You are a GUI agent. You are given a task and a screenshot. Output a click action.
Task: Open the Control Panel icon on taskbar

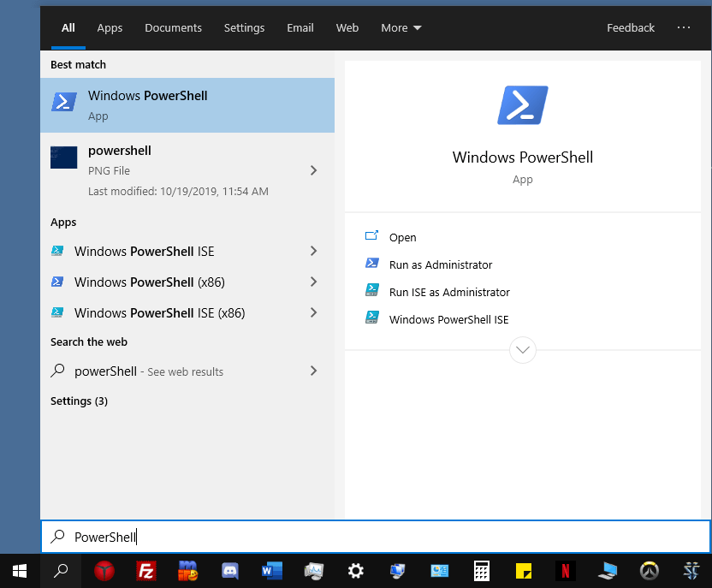tap(440, 571)
